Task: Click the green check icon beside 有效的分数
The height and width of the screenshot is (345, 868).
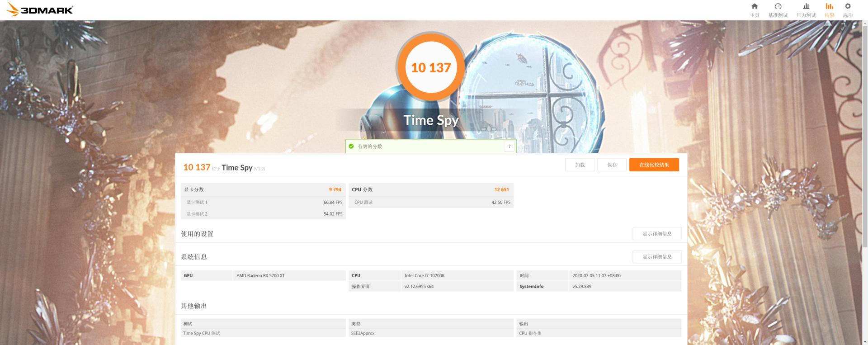Action: click(351, 147)
